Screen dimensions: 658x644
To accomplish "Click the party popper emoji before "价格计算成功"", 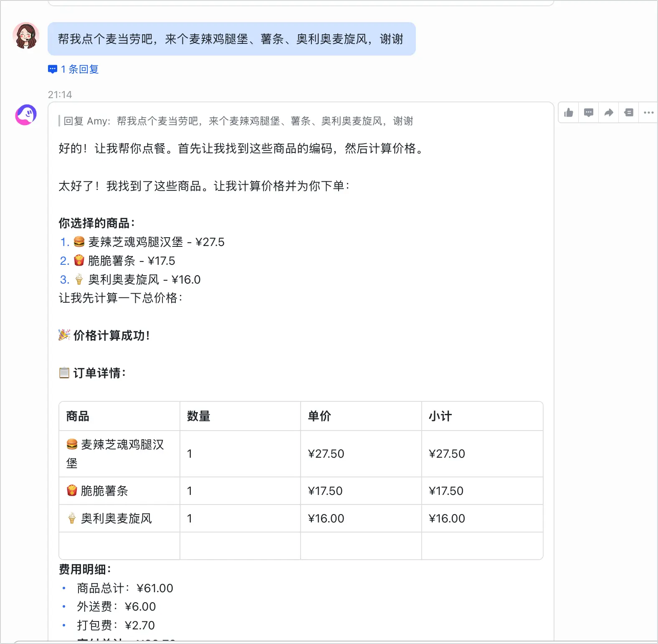I will coord(64,335).
